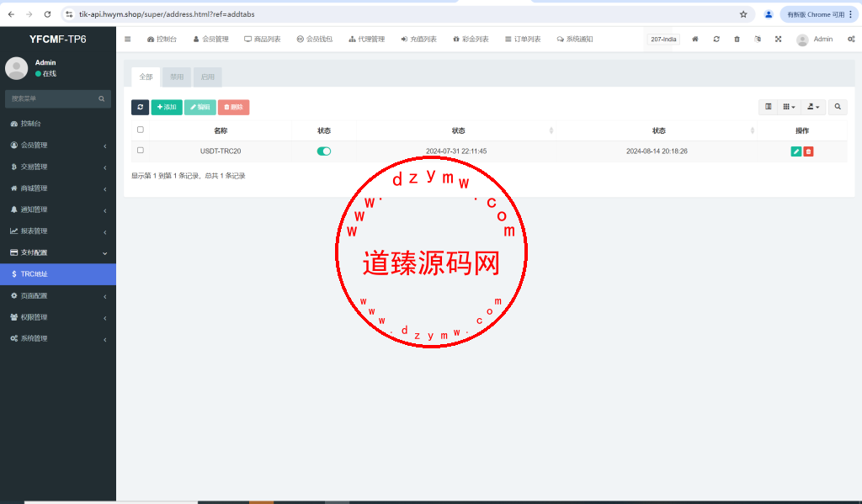This screenshot has height=504, width=862.
Task: Click the 207-India label in top bar
Action: [x=663, y=39]
